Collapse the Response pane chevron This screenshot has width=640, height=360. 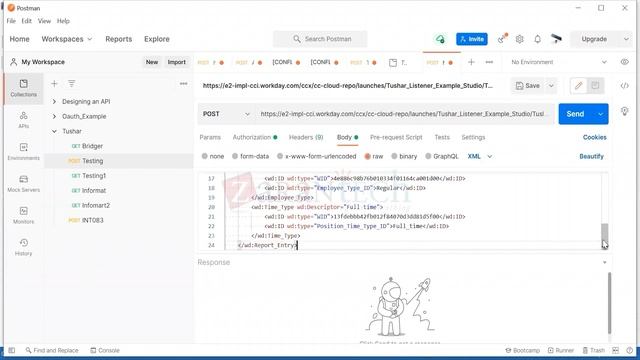[604, 262]
